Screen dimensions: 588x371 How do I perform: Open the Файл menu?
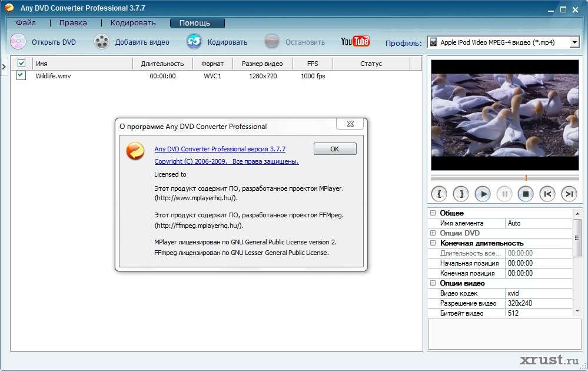tap(26, 23)
